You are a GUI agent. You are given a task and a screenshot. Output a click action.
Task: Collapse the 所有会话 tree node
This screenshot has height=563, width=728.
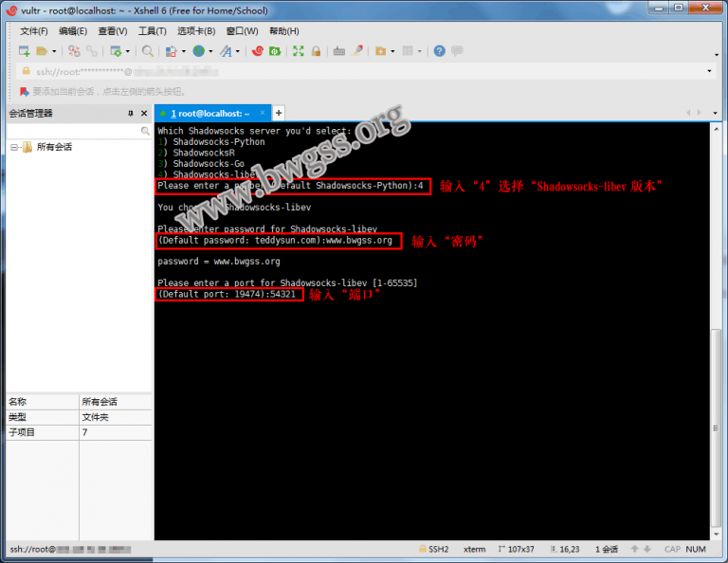tap(14, 148)
